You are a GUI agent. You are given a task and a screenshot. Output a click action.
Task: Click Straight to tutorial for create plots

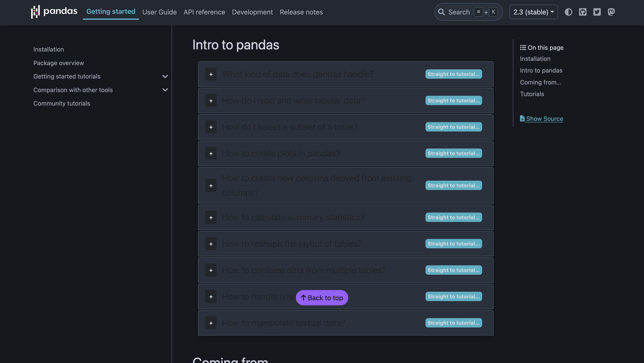pyautogui.click(x=453, y=153)
